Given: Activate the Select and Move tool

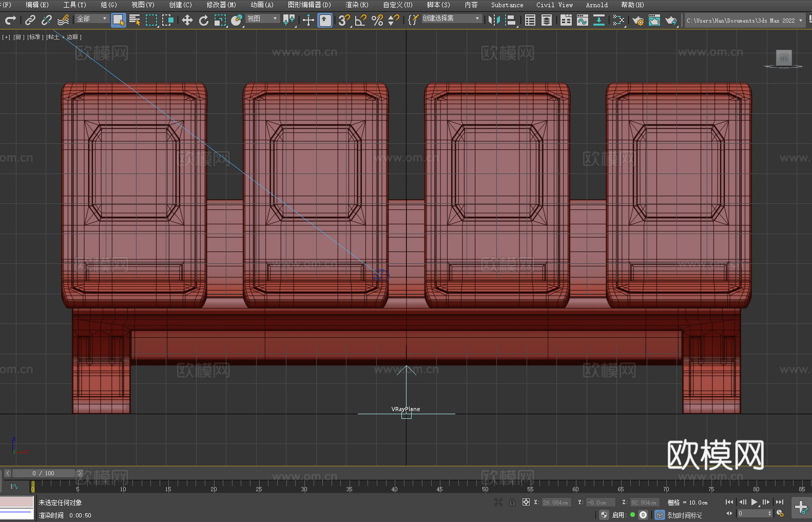Looking at the screenshot, I should (x=187, y=20).
